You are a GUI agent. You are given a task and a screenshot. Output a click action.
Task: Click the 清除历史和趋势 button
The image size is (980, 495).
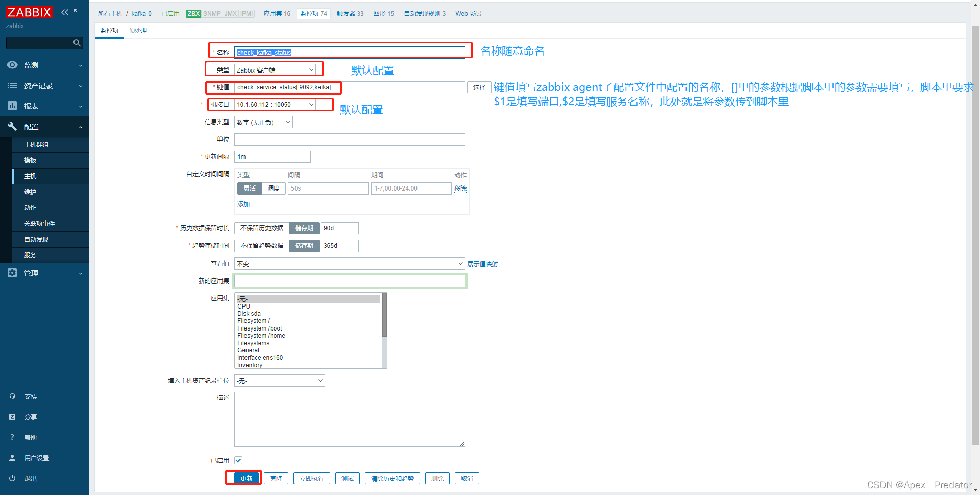click(393, 478)
